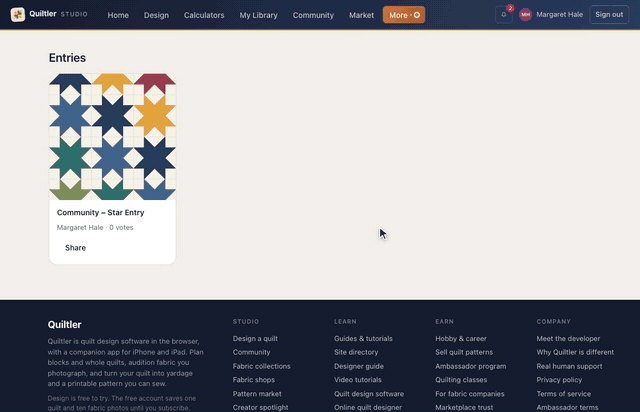The height and width of the screenshot is (412, 640).
Task: Open Designer guide link
Action: coord(359,366)
